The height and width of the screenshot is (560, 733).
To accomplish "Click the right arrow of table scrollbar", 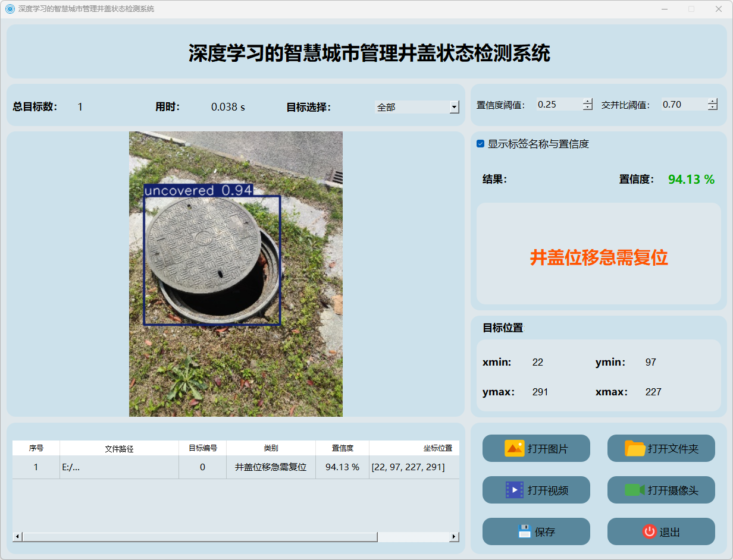I will pyautogui.click(x=454, y=537).
